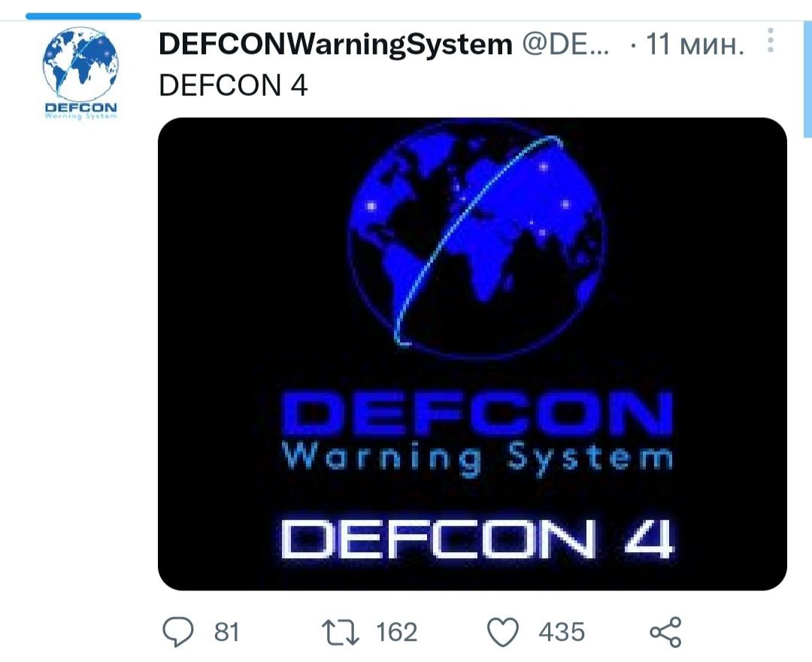Click the DEFCON caption beneath the avatar

coord(80,111)
